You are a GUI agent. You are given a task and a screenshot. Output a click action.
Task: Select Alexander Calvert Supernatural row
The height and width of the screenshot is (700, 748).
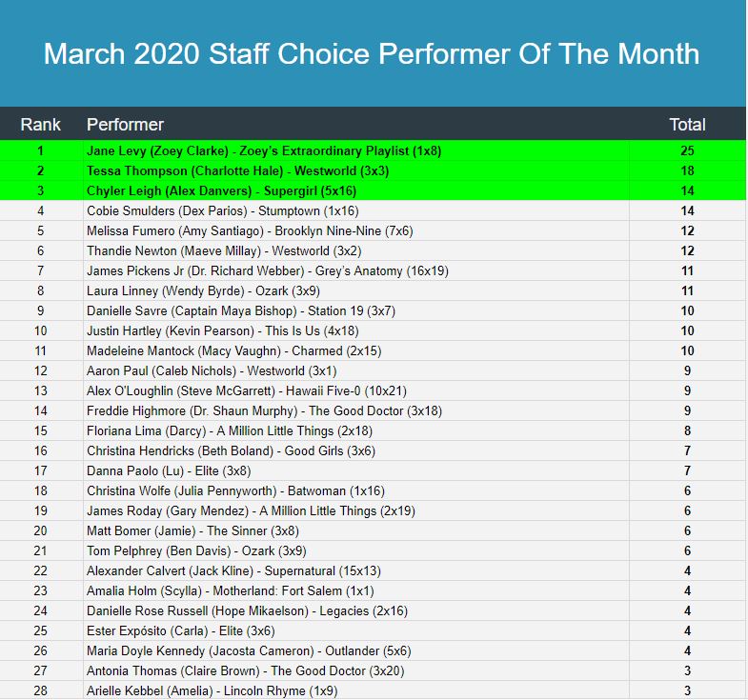click(x=373, y=570)
